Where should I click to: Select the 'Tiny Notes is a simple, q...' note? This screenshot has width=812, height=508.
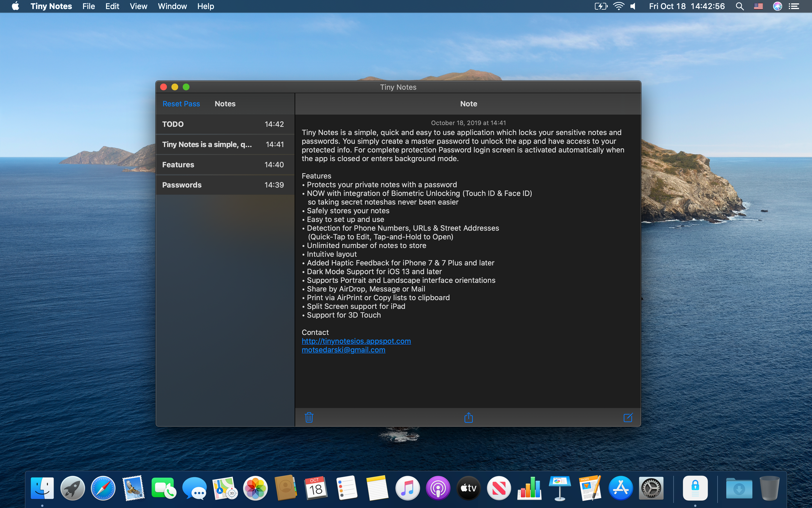pos(225,144)
